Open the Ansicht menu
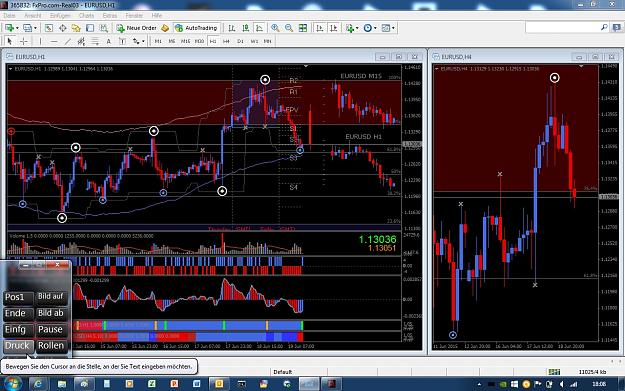This screenshot has width=625, height=391. 33,16
